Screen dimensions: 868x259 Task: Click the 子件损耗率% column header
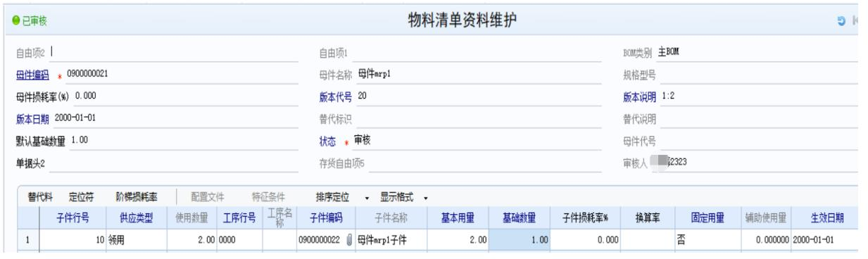(x=585, y=218)
